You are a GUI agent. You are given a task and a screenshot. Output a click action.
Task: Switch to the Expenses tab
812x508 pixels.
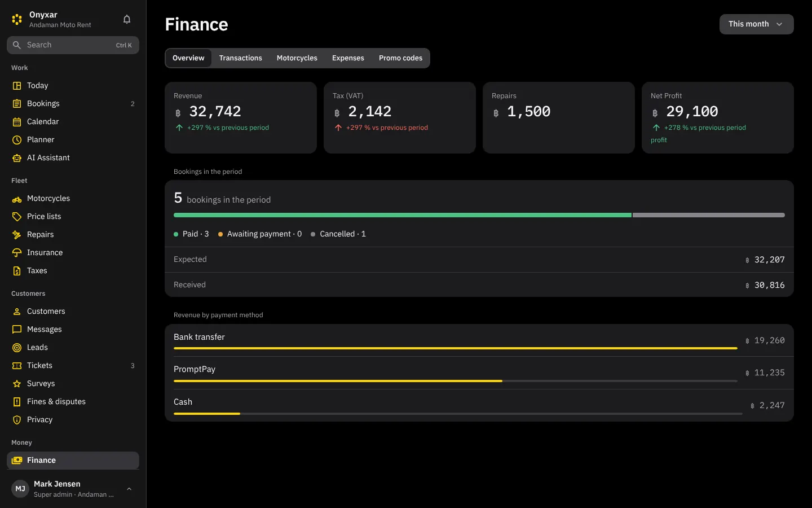click(x=348, y=58)
